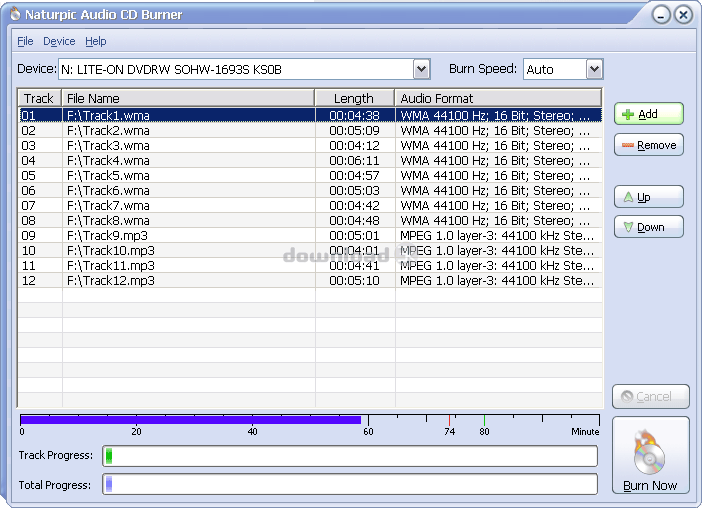
Task: Click the app icon in title bar
Action: pyautogui.click(x=14, y=15)
